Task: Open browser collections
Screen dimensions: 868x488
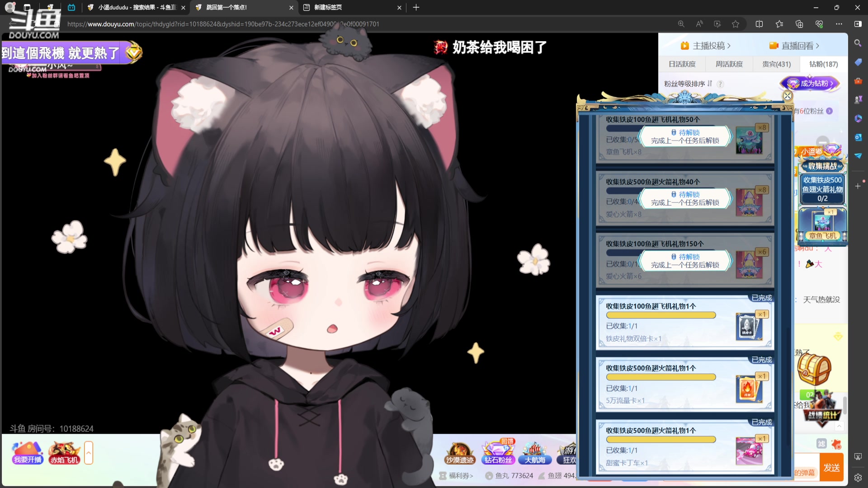Action: (799, 24)
